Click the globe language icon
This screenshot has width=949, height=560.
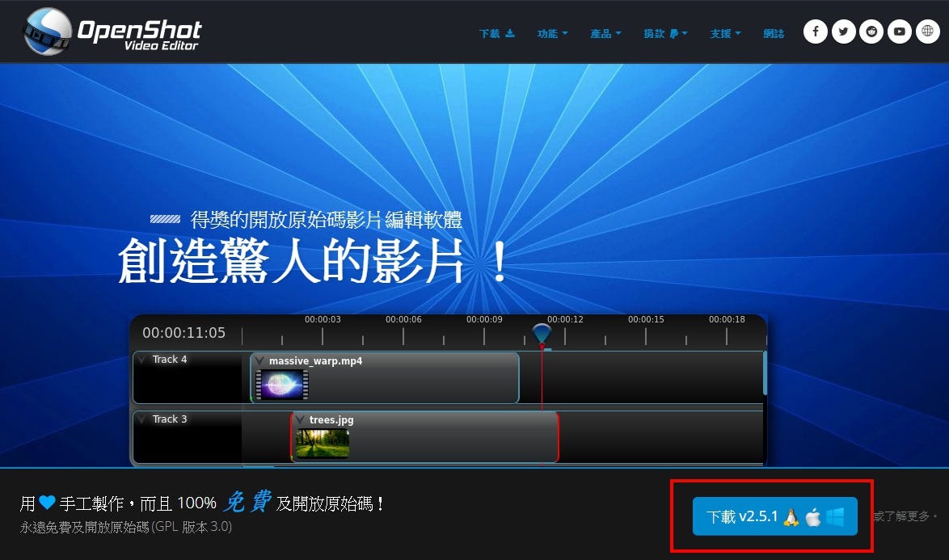(928, 32)
